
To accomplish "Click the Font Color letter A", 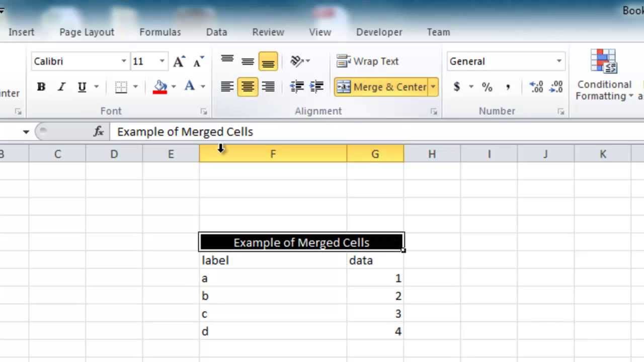I will 190,86.
